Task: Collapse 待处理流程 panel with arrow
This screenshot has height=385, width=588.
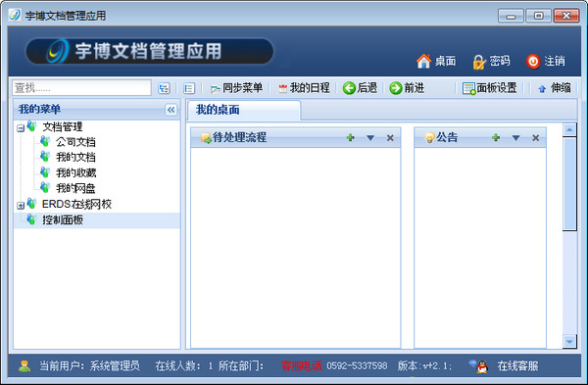Action: [x=370, y=138]
